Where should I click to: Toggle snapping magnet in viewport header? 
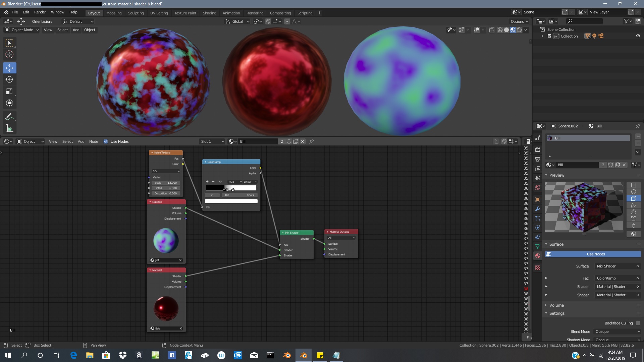pos(268,21)
